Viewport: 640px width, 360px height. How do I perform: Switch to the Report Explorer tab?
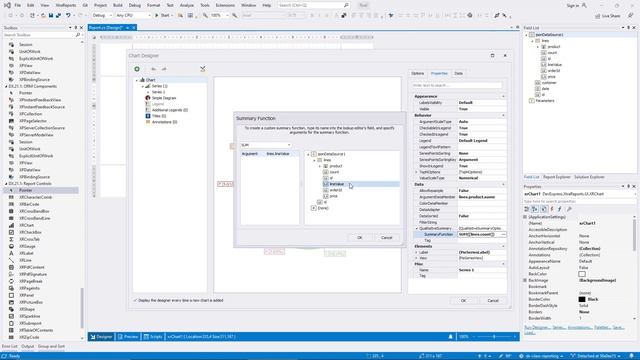556,177
